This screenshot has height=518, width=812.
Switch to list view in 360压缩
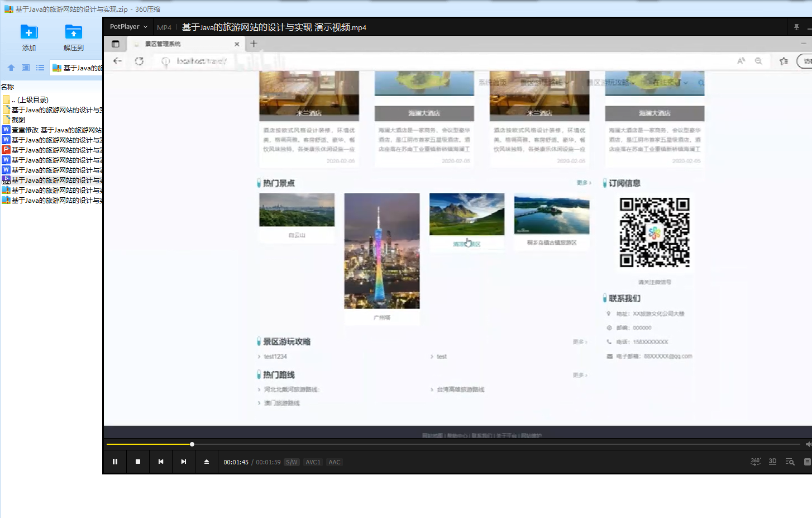(40, 68)
